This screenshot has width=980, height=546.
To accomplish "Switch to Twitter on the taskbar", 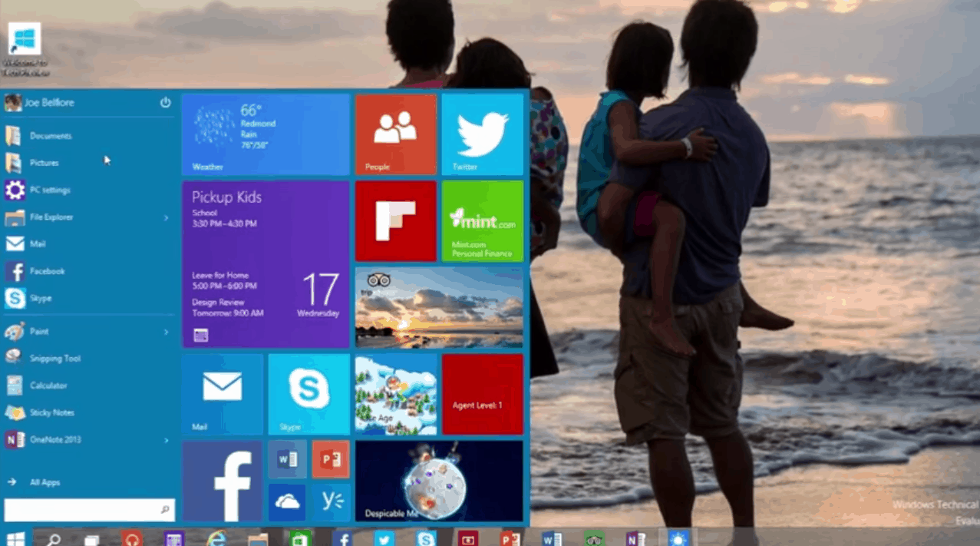I will [x=384, y=539].
